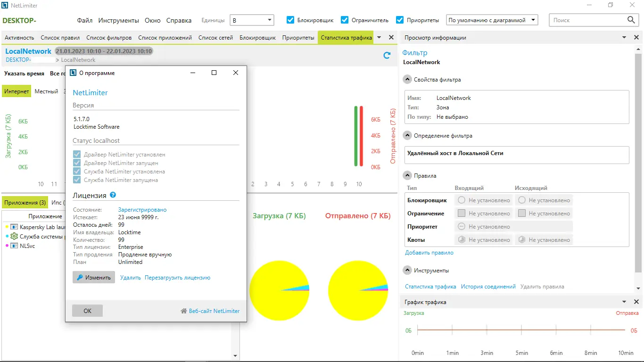Toggle the Блокировщик checkbox in the top toolbar
The height and width of the screenshot is (362, 644).
click(x=291, y=20)
